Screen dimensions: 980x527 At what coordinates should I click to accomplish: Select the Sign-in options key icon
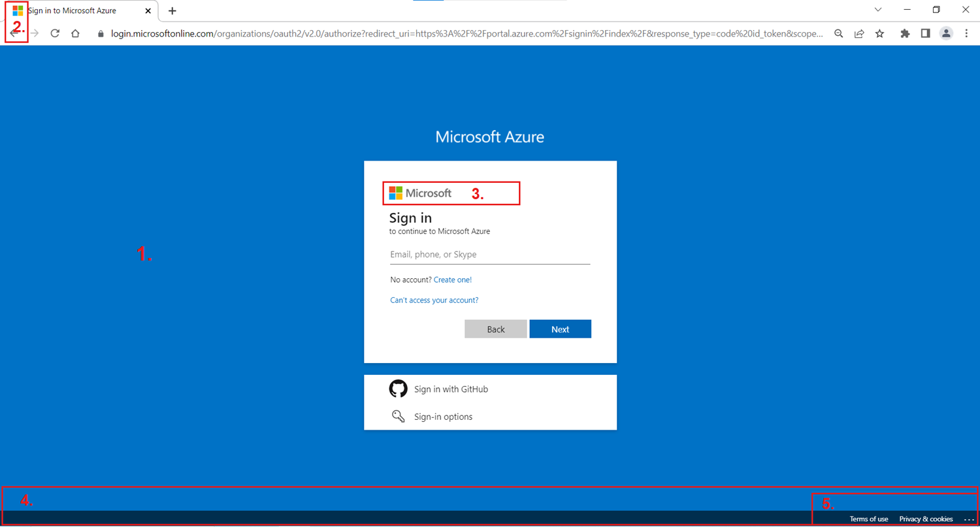coord(399,416)
